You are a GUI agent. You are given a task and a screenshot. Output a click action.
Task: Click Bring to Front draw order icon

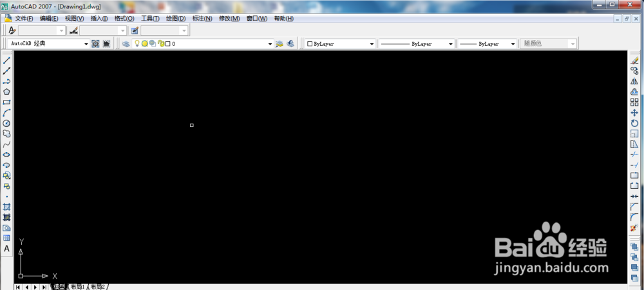(634, 247)
